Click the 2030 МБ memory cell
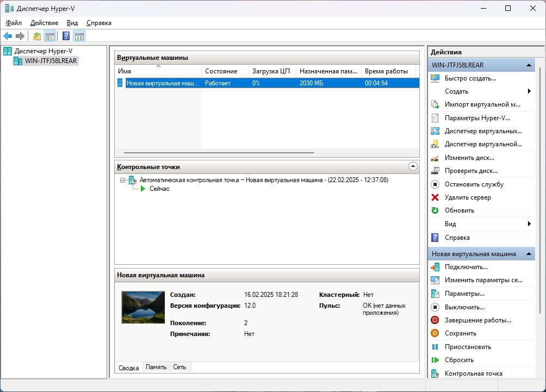 (311, 83)
